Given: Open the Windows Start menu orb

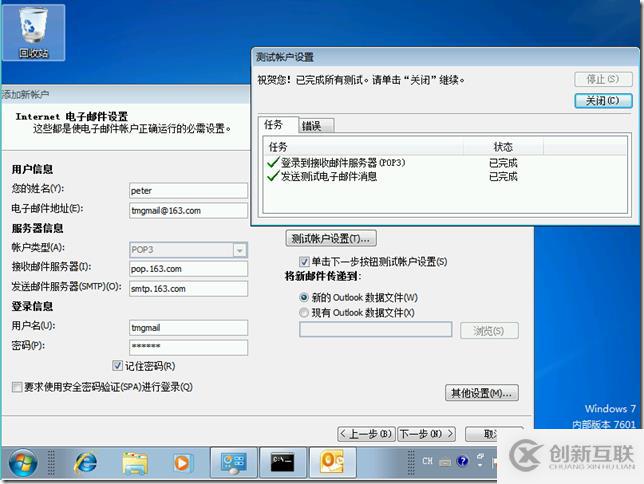Looking at the screenshot, I should coord(23,463).
